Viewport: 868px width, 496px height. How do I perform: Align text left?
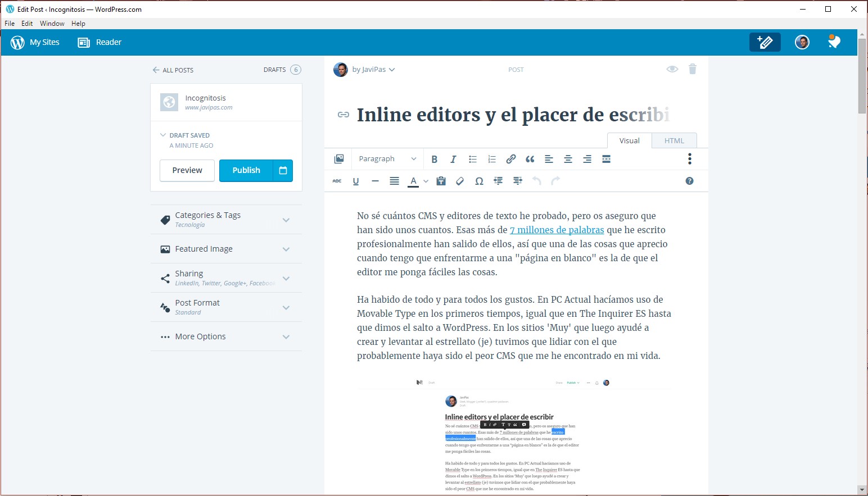[549, 159]
